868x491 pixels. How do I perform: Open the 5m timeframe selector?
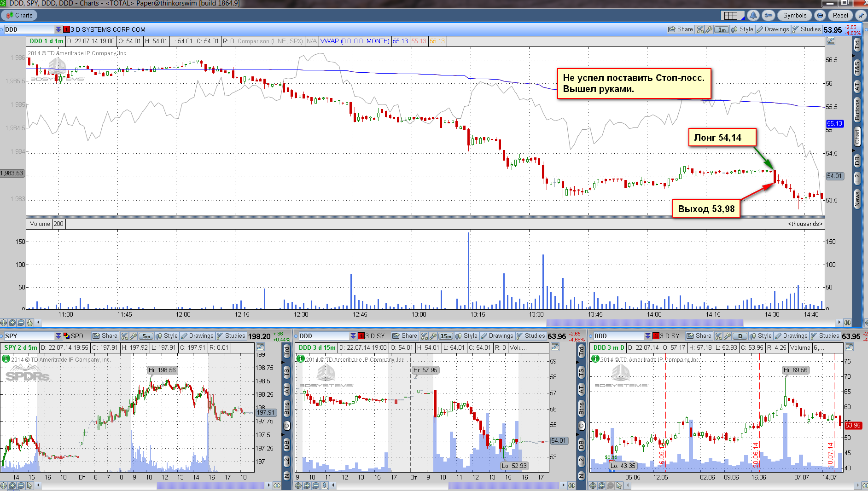click(x=146, y=336)
